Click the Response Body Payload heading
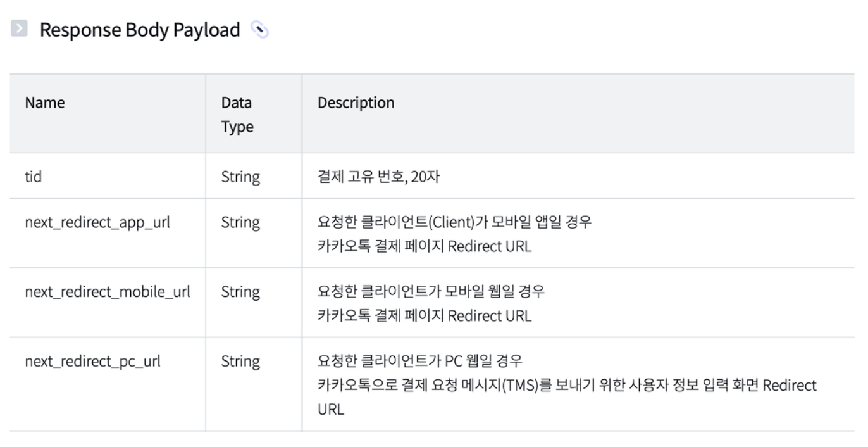 (140, 30)
